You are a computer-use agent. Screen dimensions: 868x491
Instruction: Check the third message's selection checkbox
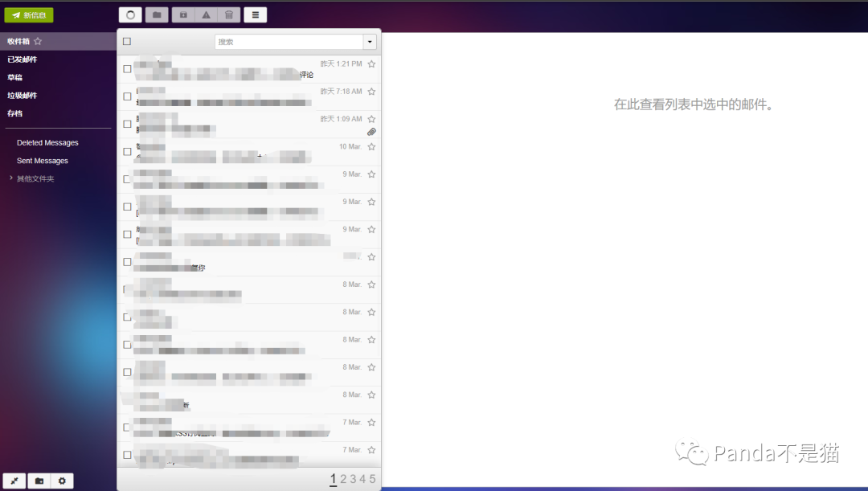[x=126, y=124]
